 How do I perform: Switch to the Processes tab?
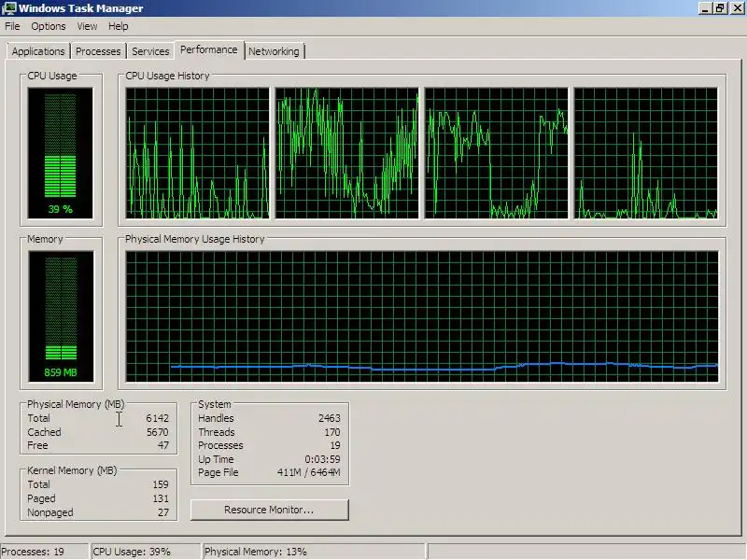point(98,51)
